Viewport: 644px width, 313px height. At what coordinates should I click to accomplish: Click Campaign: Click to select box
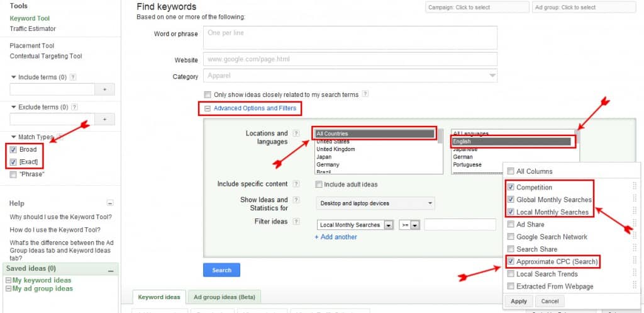[477, 8]
